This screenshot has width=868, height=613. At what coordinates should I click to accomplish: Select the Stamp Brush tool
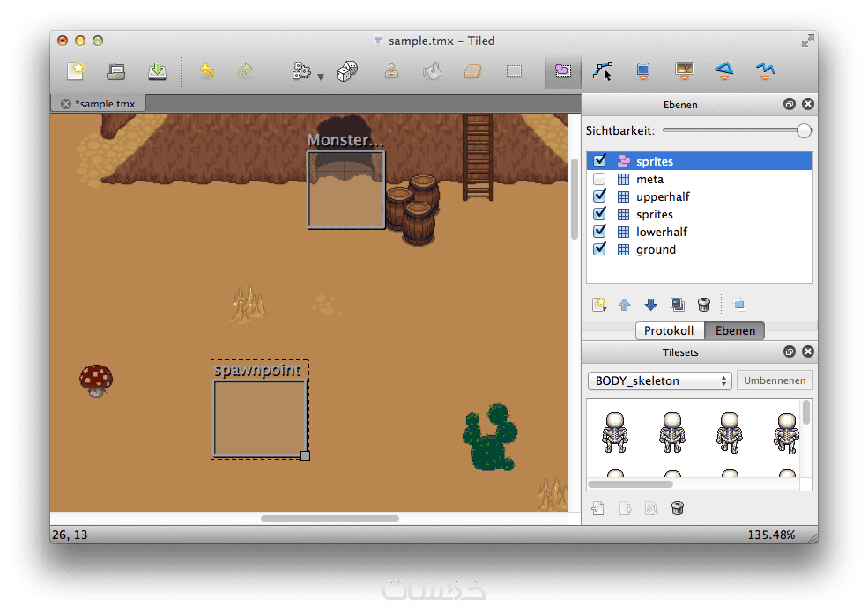pos(391,71)
